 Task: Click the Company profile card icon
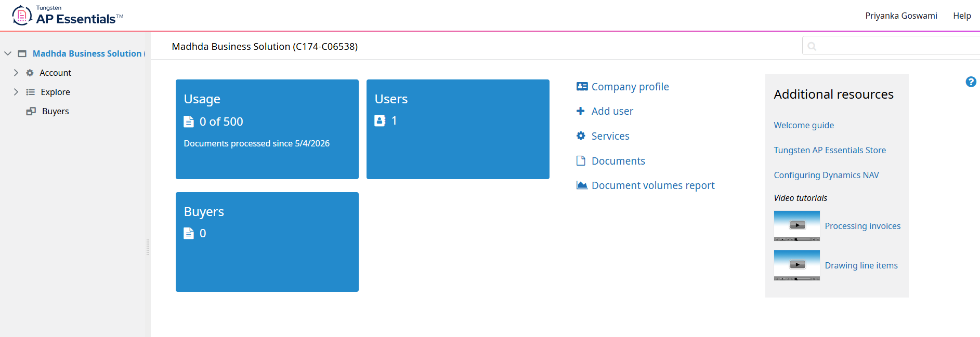582,87
